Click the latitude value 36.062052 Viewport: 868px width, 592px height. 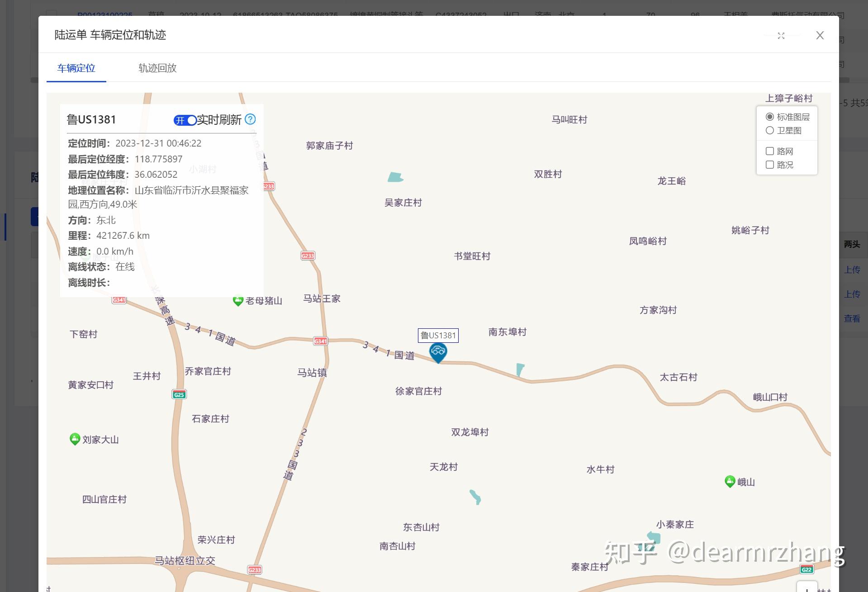[156, 175]
